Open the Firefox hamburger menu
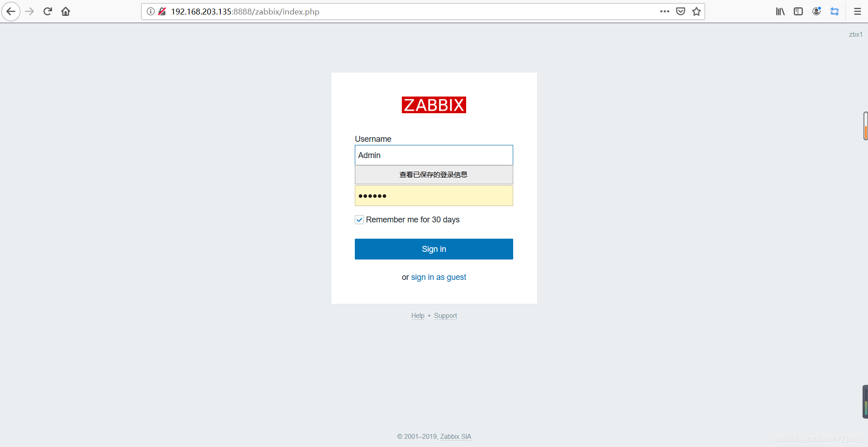868x447 pixels. [x=857, y=11]
